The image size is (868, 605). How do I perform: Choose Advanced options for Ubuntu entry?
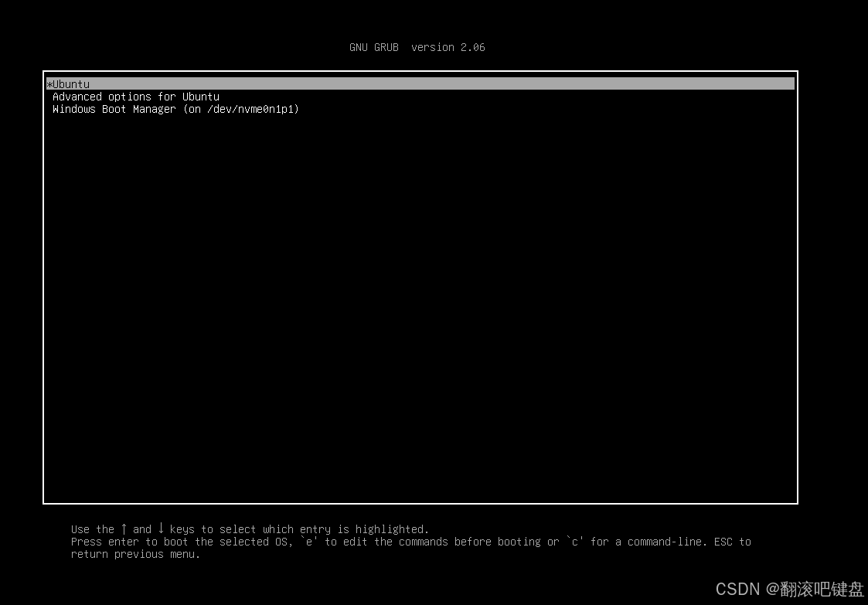pos(136,97)
